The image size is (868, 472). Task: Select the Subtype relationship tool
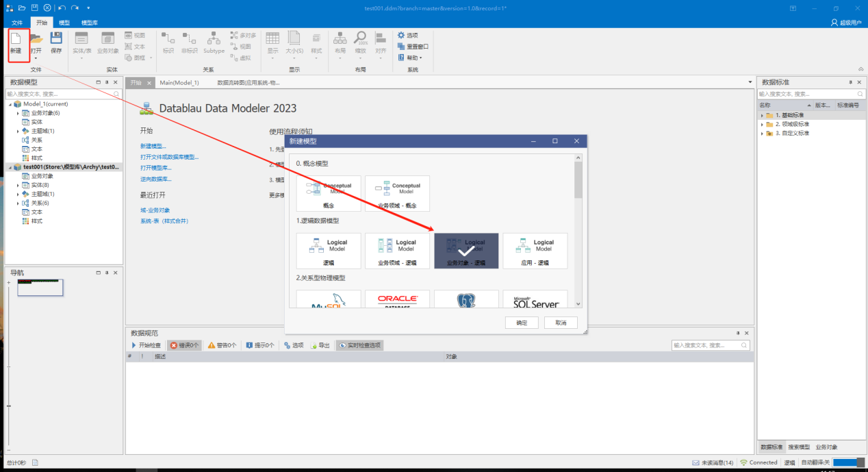coord(214,42)
